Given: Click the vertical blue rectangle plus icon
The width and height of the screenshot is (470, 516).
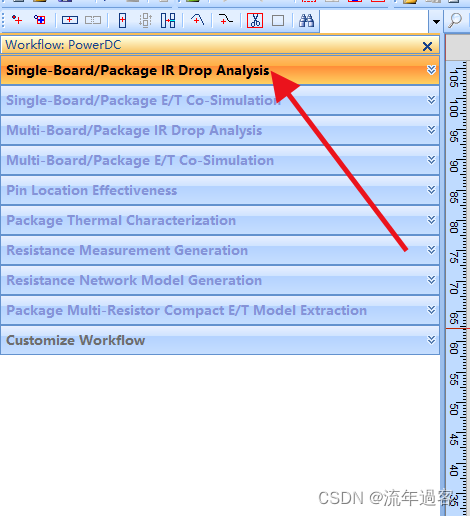Looking at the screenshot, I should pyautogui.click(x=122, y=21).
